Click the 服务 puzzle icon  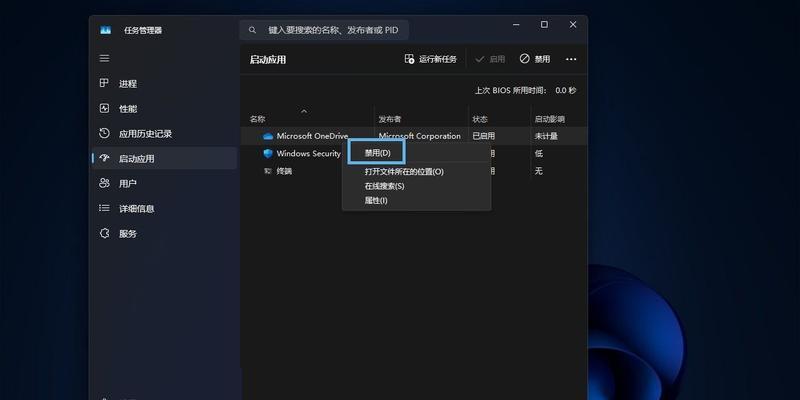[x=104, y=233]
